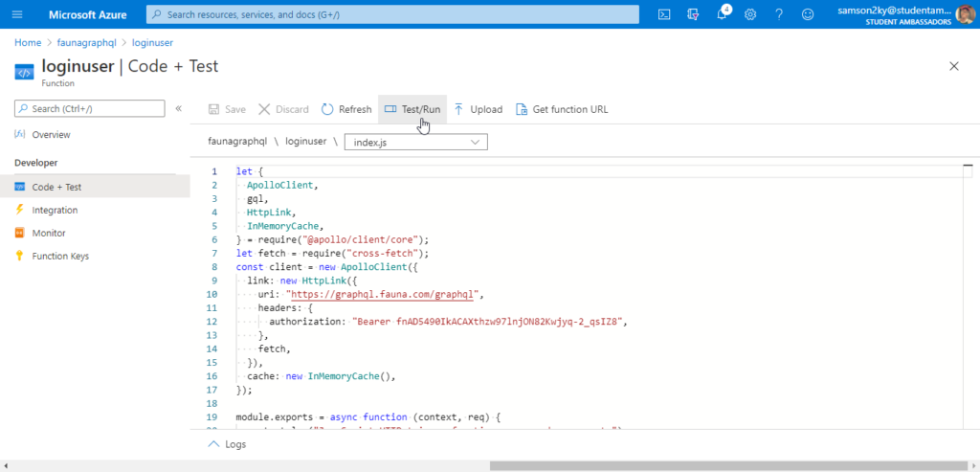The height and width of the screenshot is (472, 980).
Task: Expand the Logs panel
Action: pos(226,444)
